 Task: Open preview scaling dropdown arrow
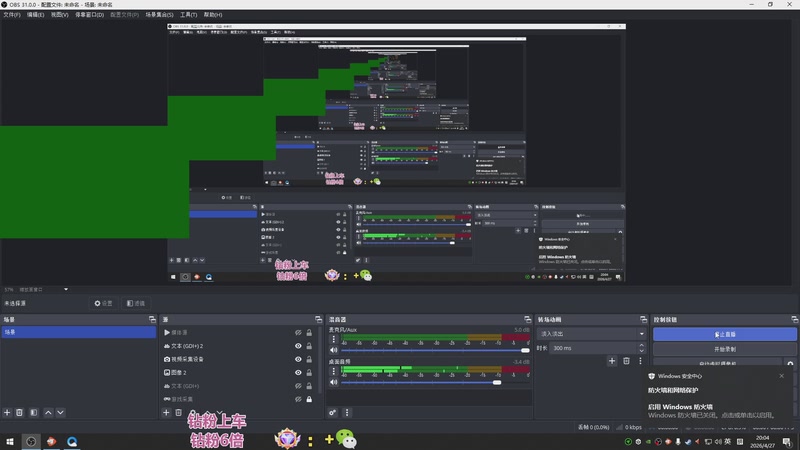[x=66, y=289]
